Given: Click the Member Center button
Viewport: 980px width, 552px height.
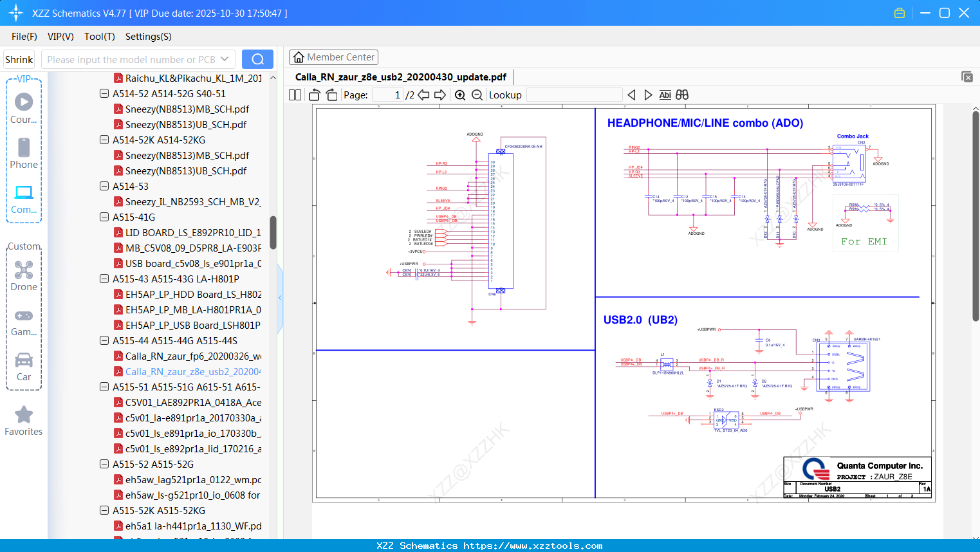Looking at the screenshot, I should pos(333,57).
